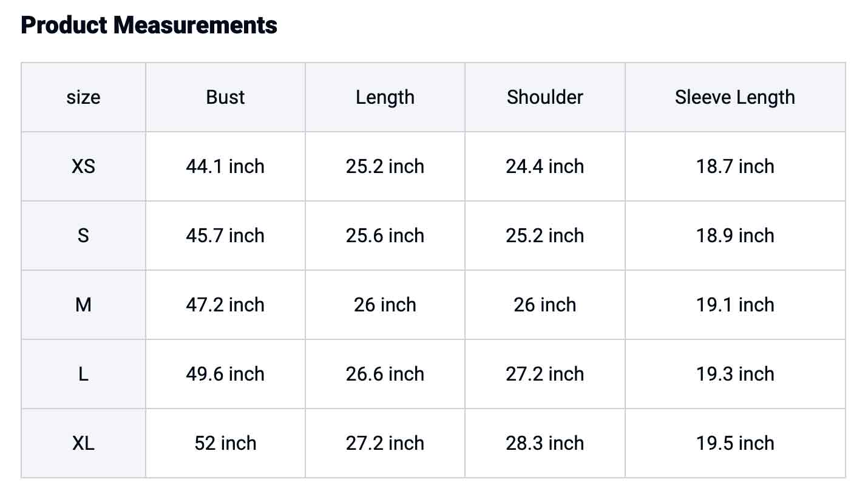
Task: Select the XS size row label
Action: coord(84,166)
